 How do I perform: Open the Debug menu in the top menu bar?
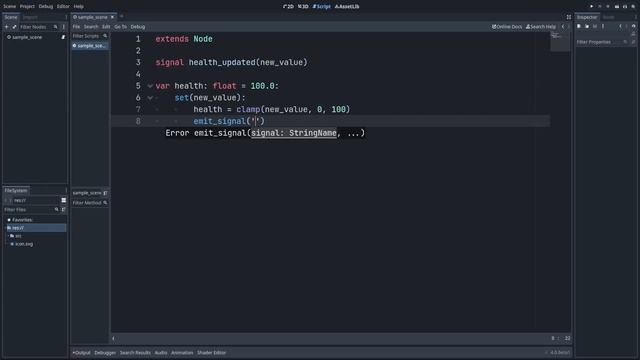46,7
